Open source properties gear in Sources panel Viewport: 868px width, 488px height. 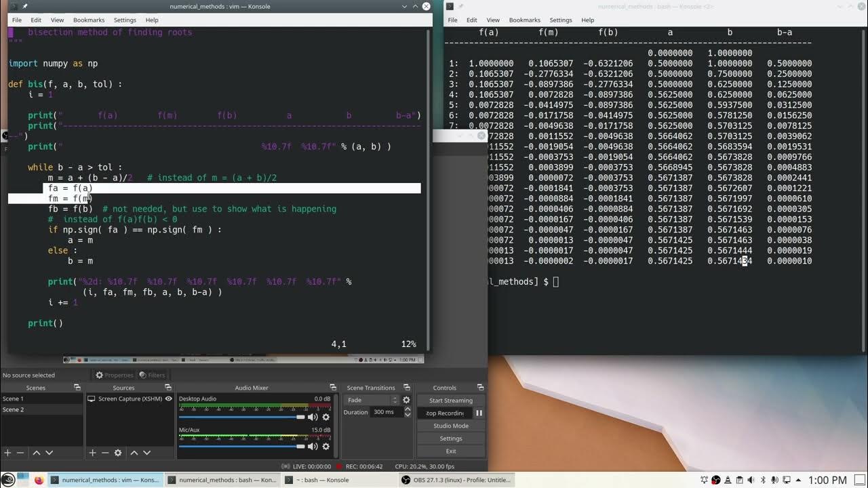point(118,453)
